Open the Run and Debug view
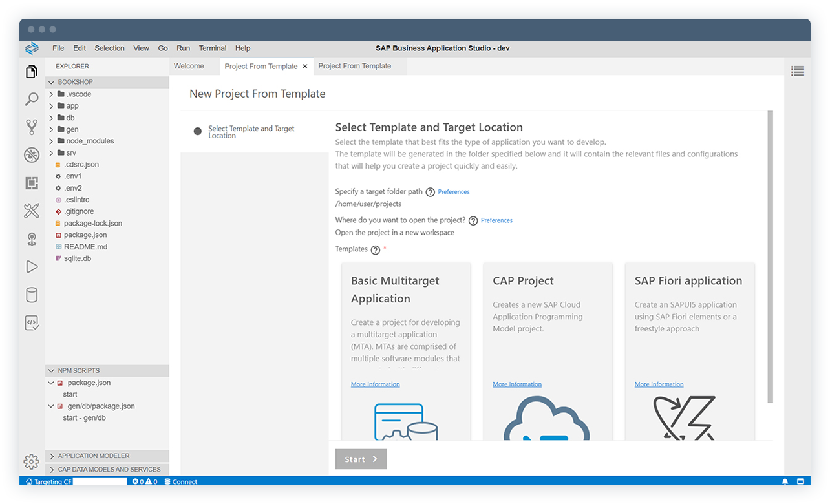830x504 pixels. (31, 267)
